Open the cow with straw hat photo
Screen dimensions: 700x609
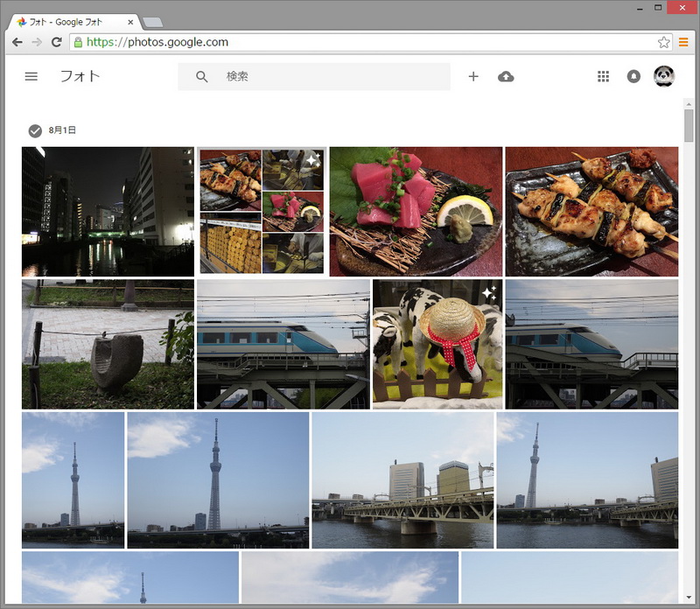[x=437, y=344]
